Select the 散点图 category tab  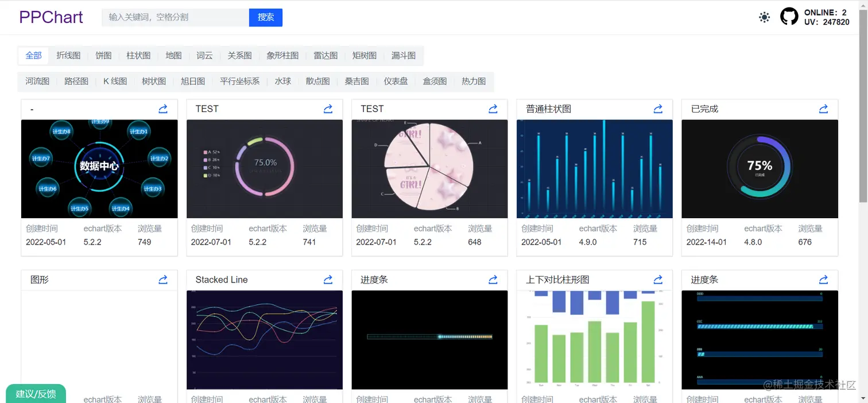[x=317, y=82]
